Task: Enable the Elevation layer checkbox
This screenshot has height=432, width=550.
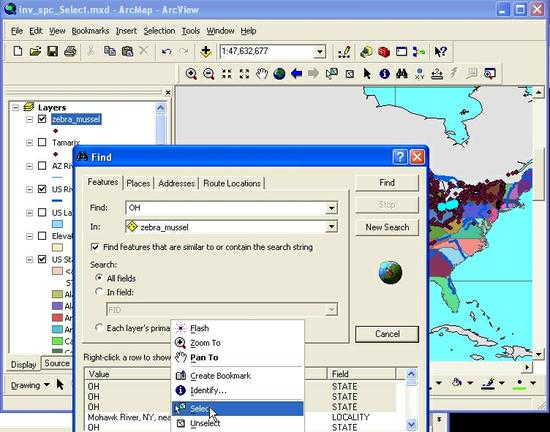Action: coord(42,236)
